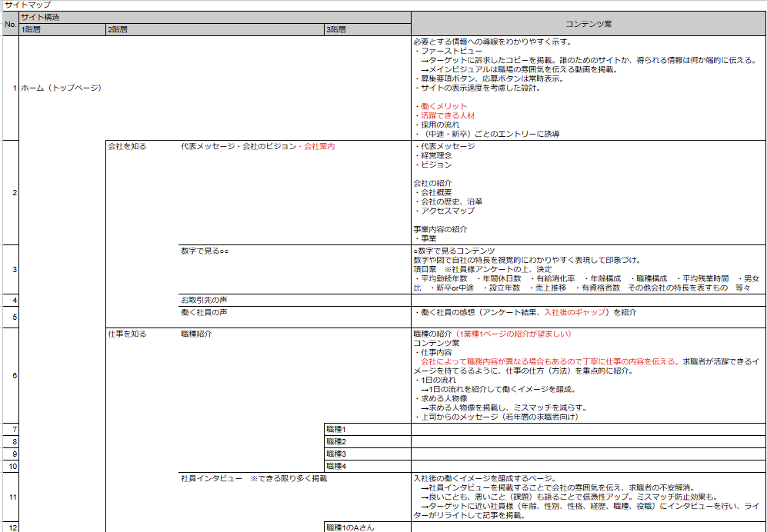Image resolution: width=767 pixels, height=532 pixels.
Task: Select the 数字で見る○○ cell
Action: coord(295,269)
